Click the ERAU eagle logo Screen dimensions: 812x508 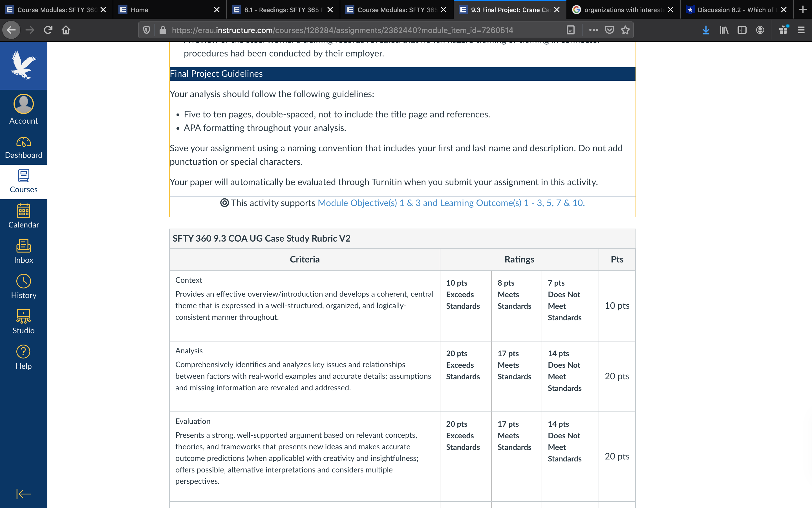[x=23, y=65]
